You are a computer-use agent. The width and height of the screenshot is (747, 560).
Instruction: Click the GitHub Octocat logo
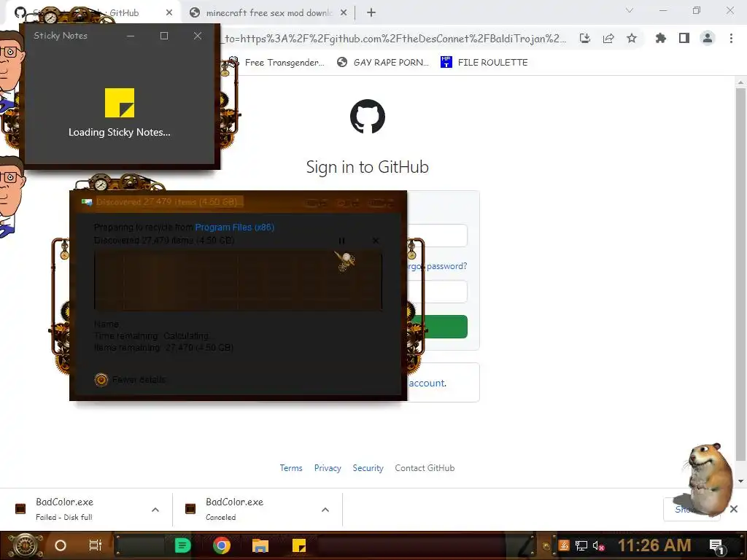point(368,117)
